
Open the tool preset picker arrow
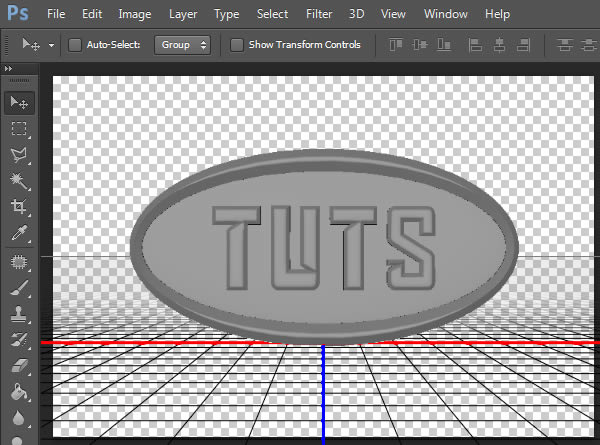[51, 45]
